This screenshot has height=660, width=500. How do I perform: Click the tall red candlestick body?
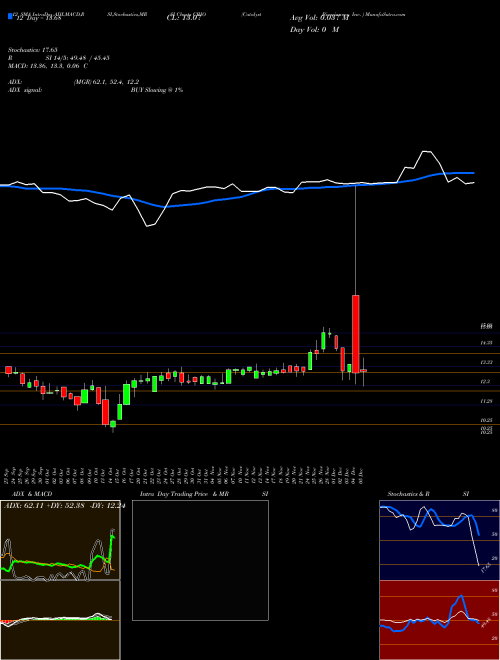(356, 334)
